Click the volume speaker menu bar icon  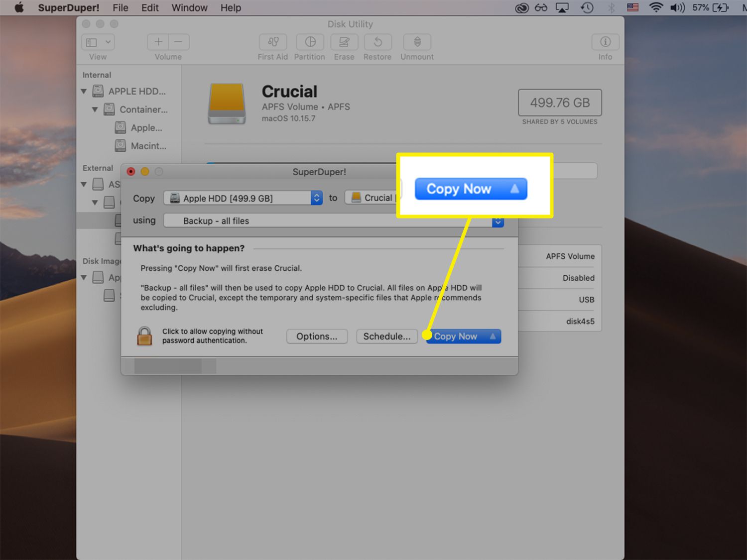(677, 7)
